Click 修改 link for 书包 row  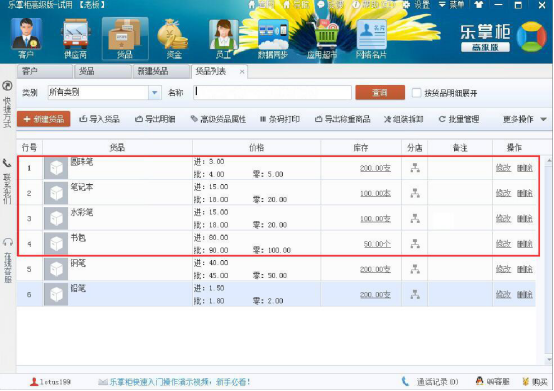click(x=503, y=244)
